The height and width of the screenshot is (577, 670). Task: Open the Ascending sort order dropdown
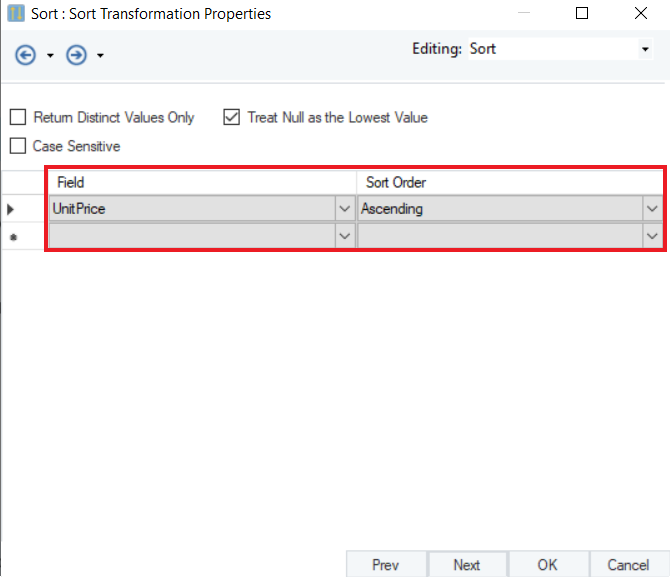(652, 209)
